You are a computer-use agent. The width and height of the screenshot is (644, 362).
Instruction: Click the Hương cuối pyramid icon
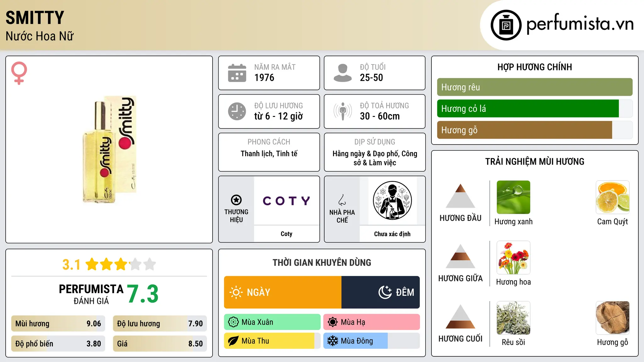(x=460, y=316)
